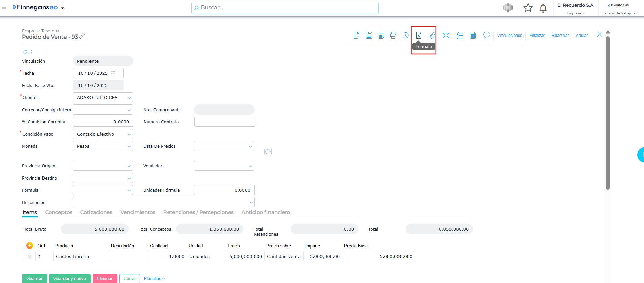Viewport: 644px width, 283px height.
Task: Click the printer icon in toolbar
Action: tap(393, 36)
